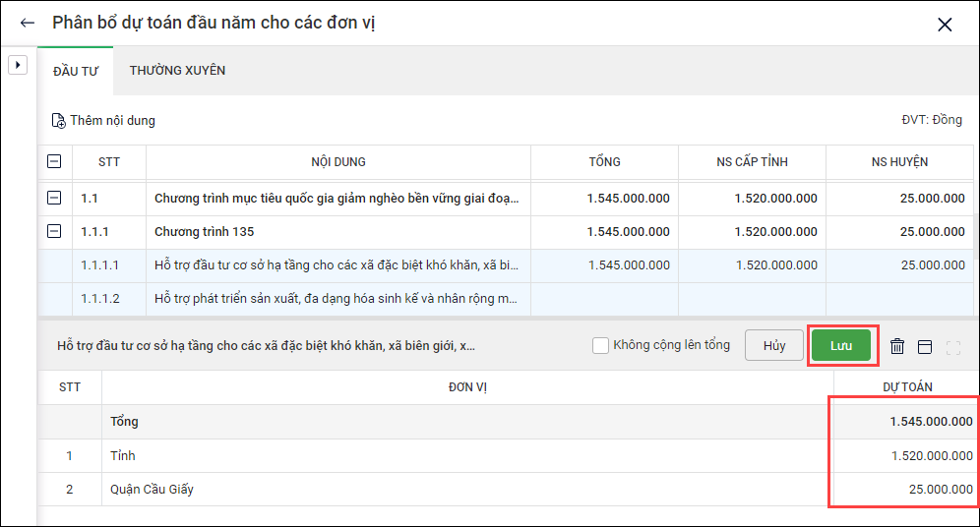
Task: Close the budget allocation dialog
Action: point(945,25)
